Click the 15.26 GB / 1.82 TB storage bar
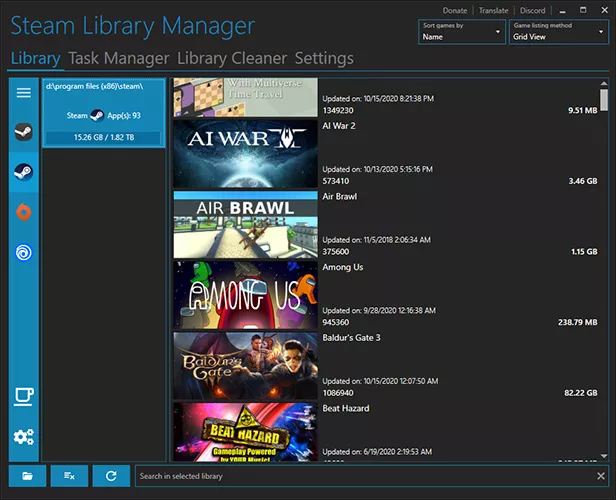Viewport: 616px width, 500px height. (104, 137)
